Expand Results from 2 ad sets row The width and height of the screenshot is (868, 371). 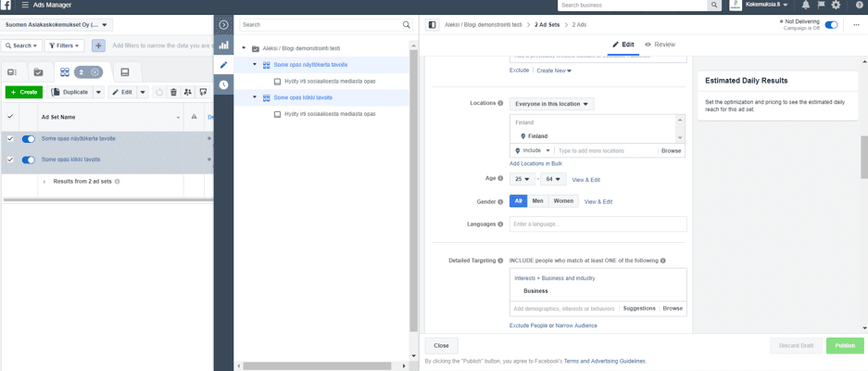tap(44, 182)
